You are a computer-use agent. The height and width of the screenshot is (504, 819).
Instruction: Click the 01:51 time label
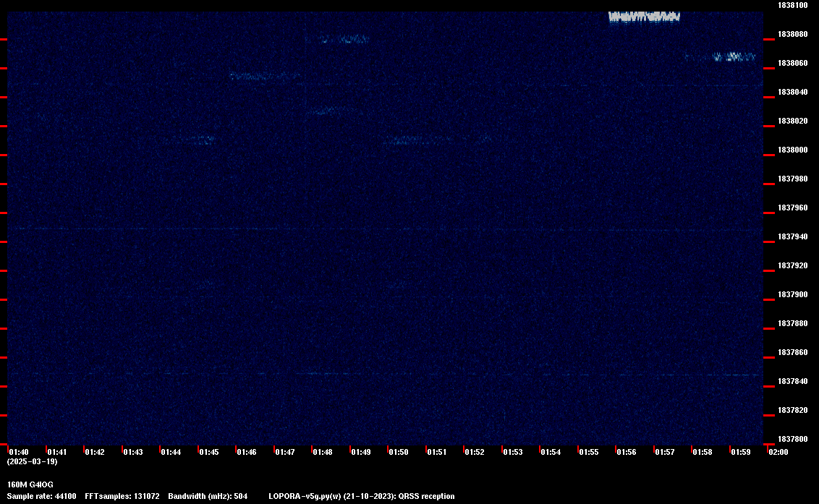tap(437, 452)
